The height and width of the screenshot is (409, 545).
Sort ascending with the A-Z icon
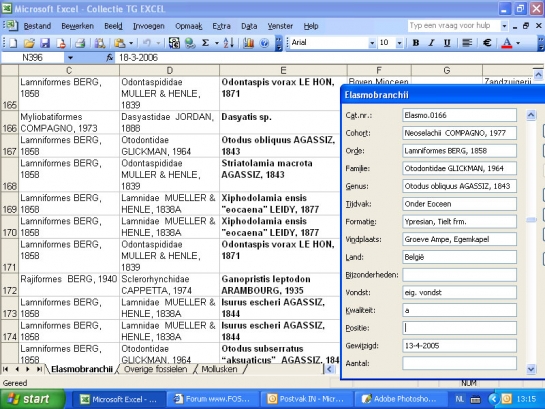tap(228, 43)
